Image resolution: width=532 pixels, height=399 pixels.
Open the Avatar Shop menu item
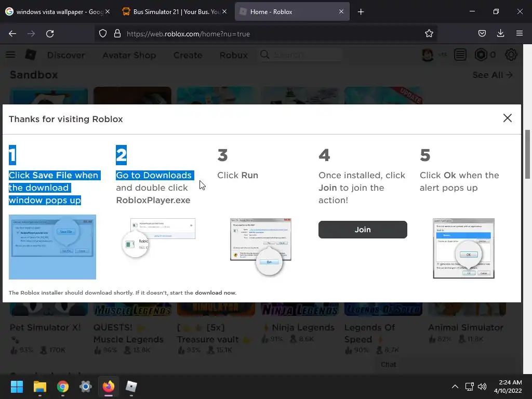pyautogui.click(x=129, y=55)
